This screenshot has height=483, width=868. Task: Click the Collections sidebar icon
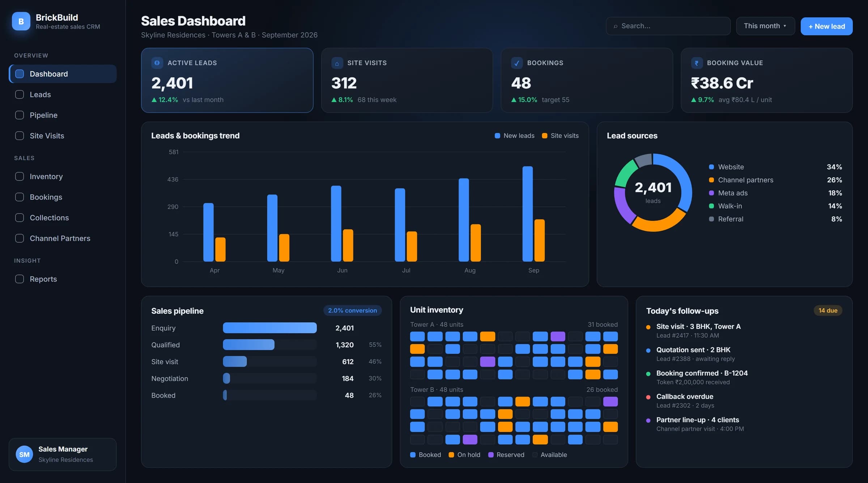pos(20,218)
